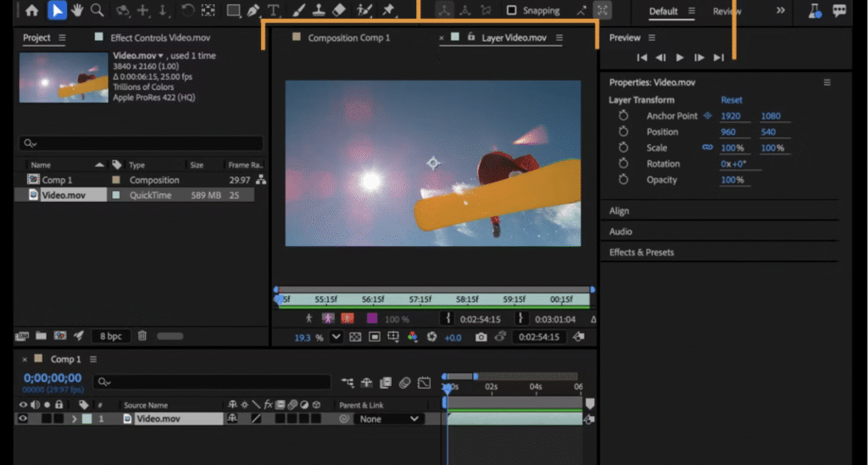Viewport: 868px width, 465px height.
Task: Toggle the Scale constrain proportions link
Action: click(x=708, y=148)
